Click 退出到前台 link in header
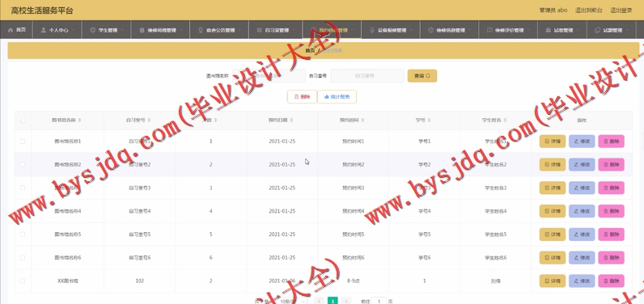The width and height of the screenshot is (644, 304). [588, 11]
